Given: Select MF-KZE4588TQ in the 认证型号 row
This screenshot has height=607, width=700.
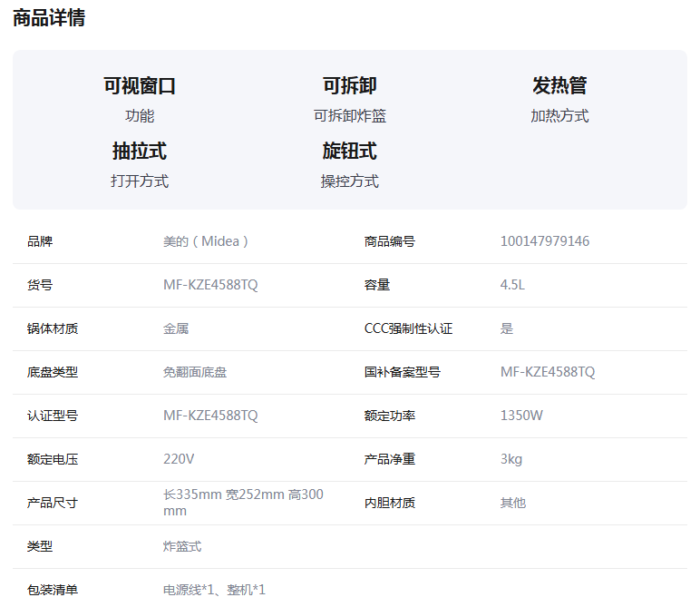Looking at the screenshot, I should (x=210, y=416).
